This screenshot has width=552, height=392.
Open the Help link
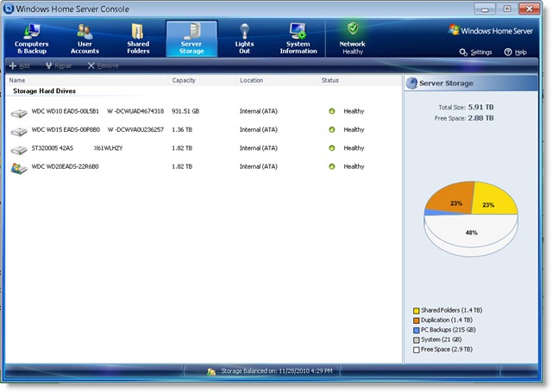coord(516,53)
